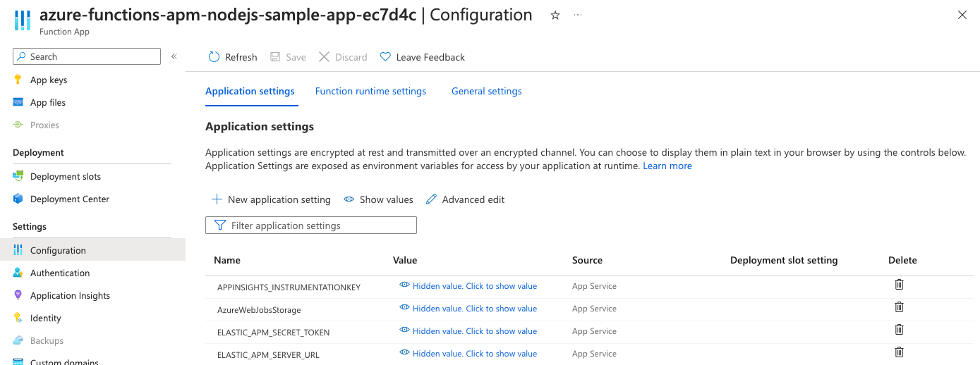Open Advanced edit with pencil icon
Screen dimensions: 980x365
coord(465,199)
